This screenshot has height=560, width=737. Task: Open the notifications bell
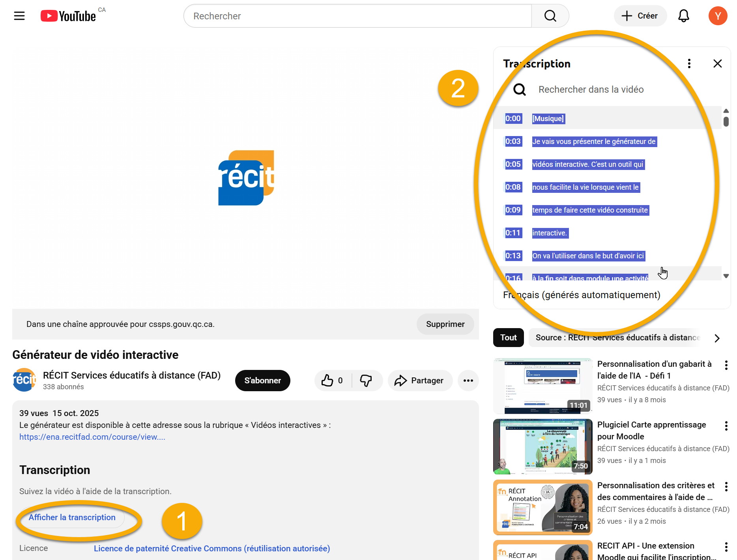683,16
